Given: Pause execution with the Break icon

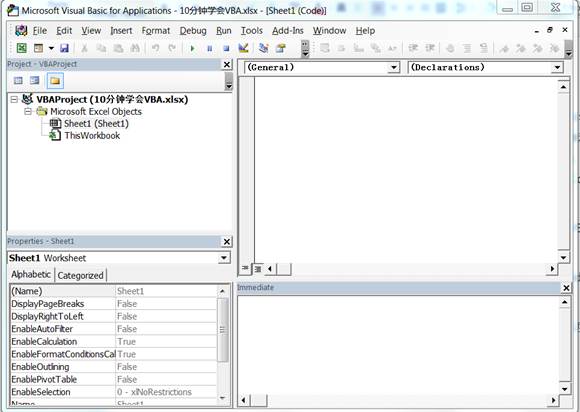Looking at the screenshot, I should [x=209, y=48].
